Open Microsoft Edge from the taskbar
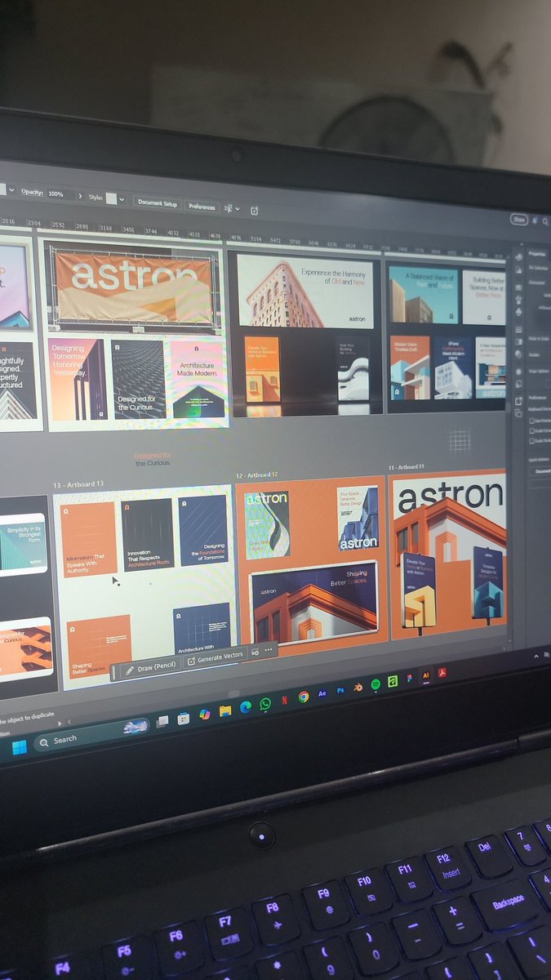Viewport: 551px width, 980px height. (245, 707)
